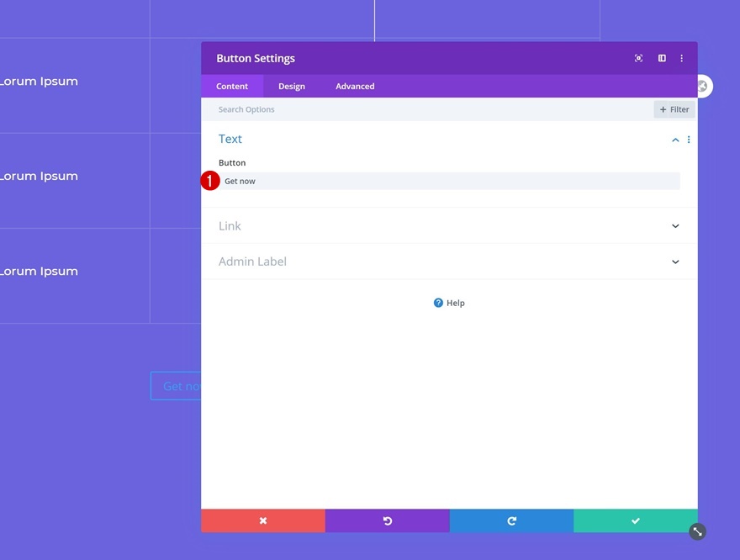Focus the Search Options field
Screen dimensions: 740x560
(427, 109)
